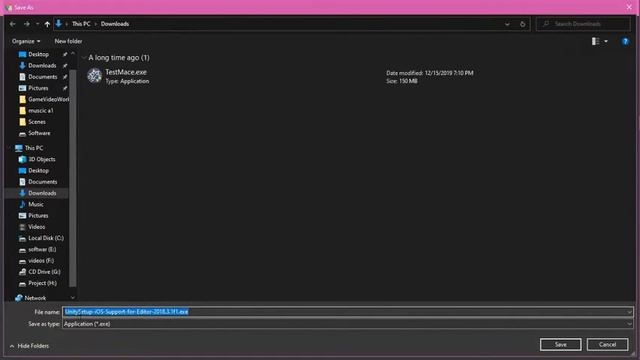The height and width of the screenshot is (360, 640).
Task: Open the muscic a1 folder
Action: (x=40, y=111)
